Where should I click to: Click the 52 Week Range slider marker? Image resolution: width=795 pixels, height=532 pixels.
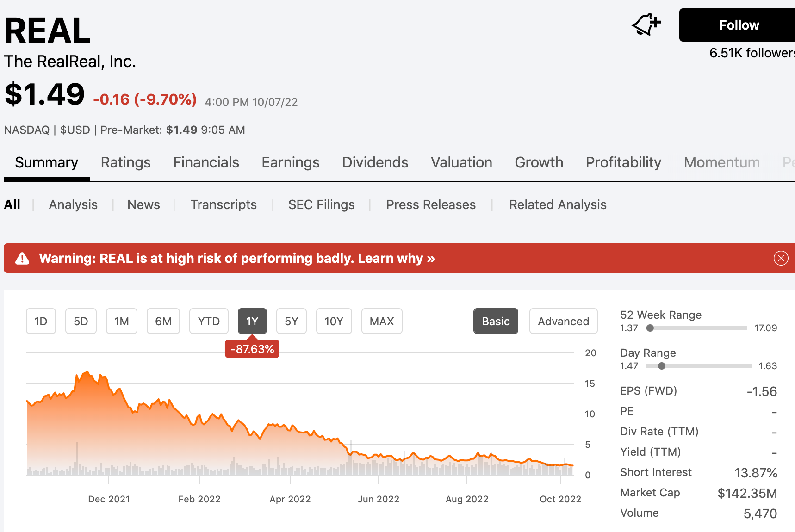point(650,328)
